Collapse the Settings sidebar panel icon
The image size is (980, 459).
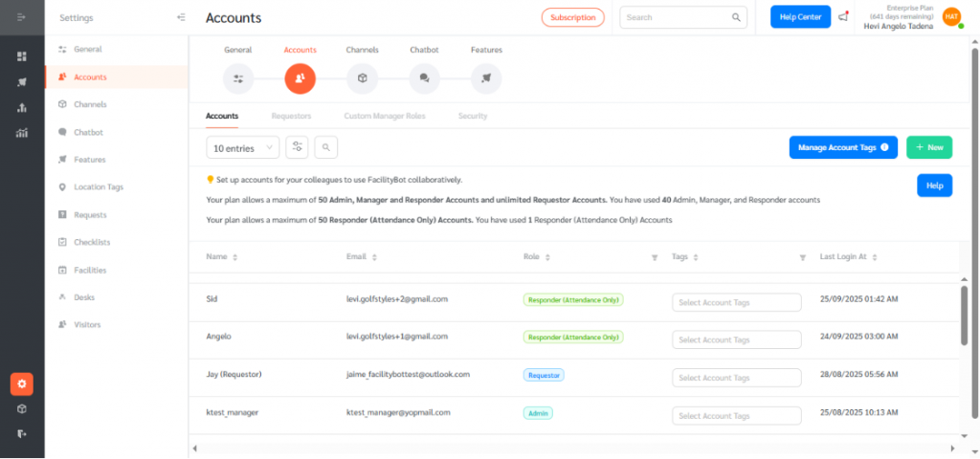point(182,17)
